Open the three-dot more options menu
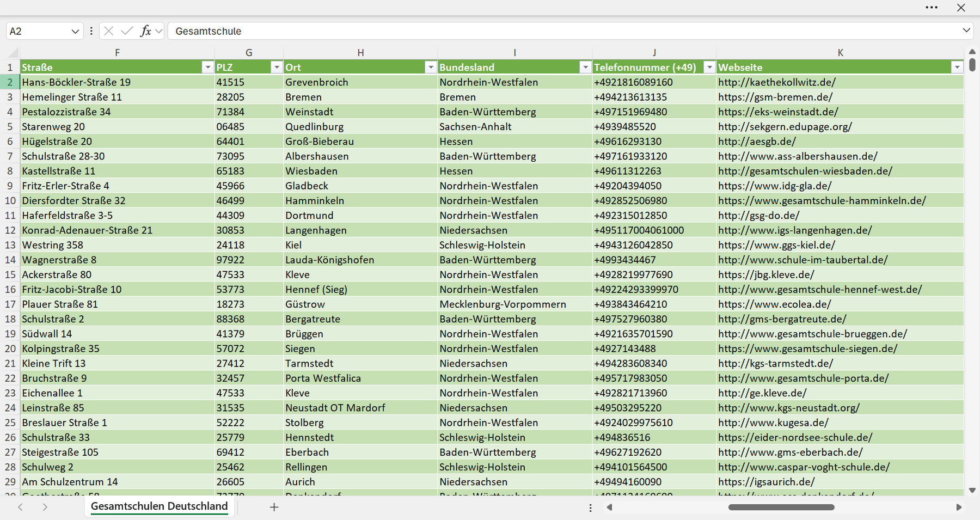Viewport: 980px width, 520px height. 932,8
